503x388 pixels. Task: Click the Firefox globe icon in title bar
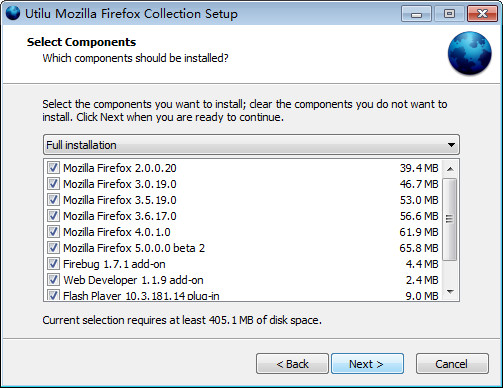point(13,13)
